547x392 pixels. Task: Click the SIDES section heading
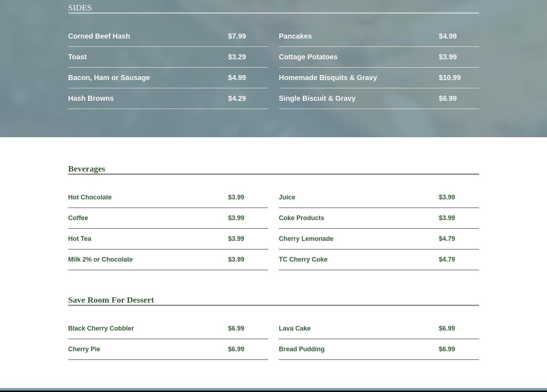click(80, 8)
